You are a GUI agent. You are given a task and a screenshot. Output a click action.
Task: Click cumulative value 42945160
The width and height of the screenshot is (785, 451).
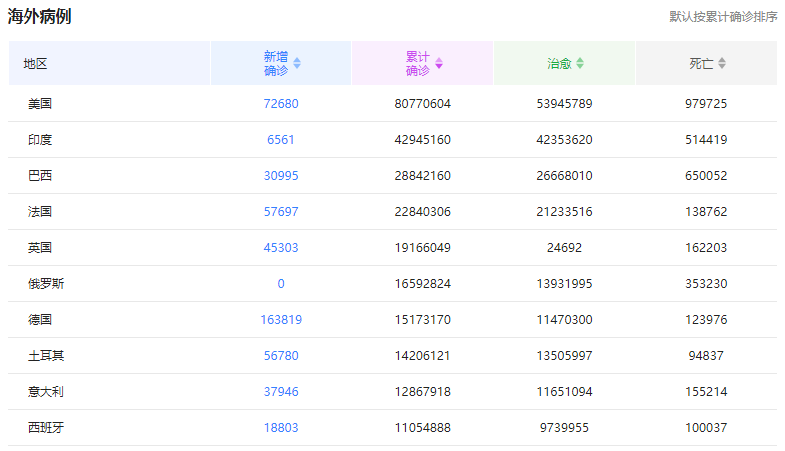click(423, 140)
